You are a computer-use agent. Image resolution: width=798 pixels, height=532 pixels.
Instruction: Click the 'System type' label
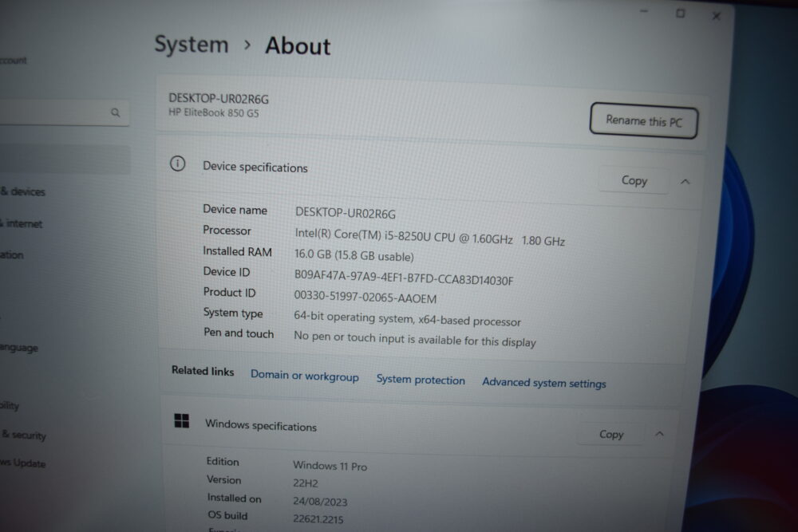pos(233,313)
